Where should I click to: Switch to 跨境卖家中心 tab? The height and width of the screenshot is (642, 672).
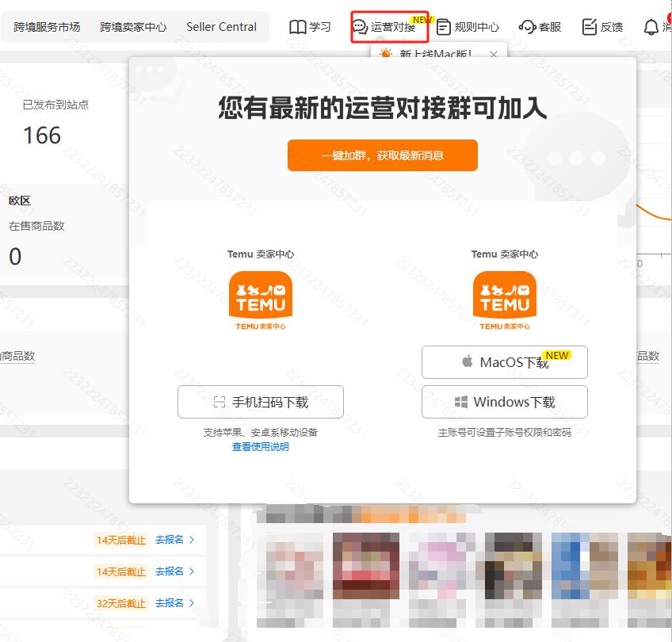pyautogui.click(x=133, y=27)
